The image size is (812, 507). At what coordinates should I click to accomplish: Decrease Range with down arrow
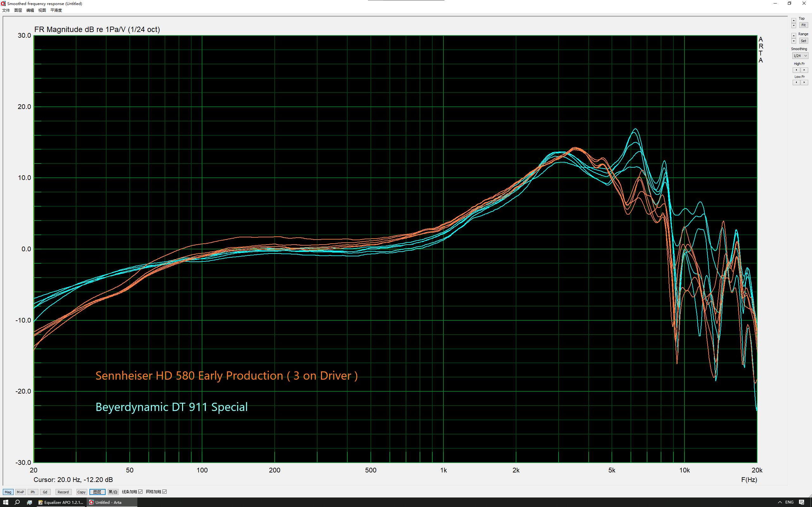click(x=794, y=42)
